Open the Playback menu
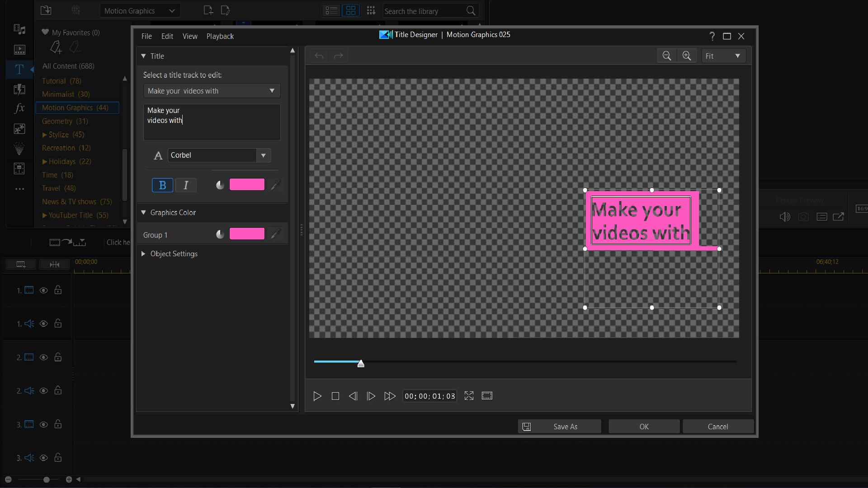 pyautogui.click(x=220, y=36)
